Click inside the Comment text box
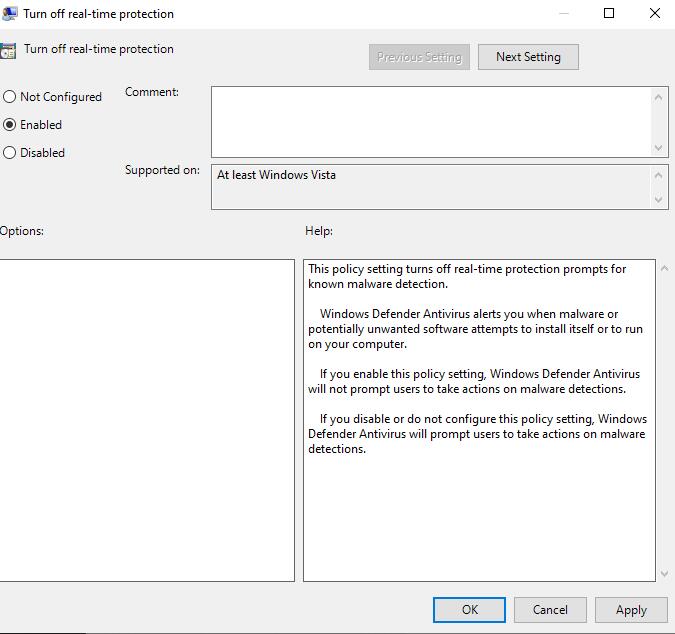Viewport: 675px width, 634px height. click(430, 122)
